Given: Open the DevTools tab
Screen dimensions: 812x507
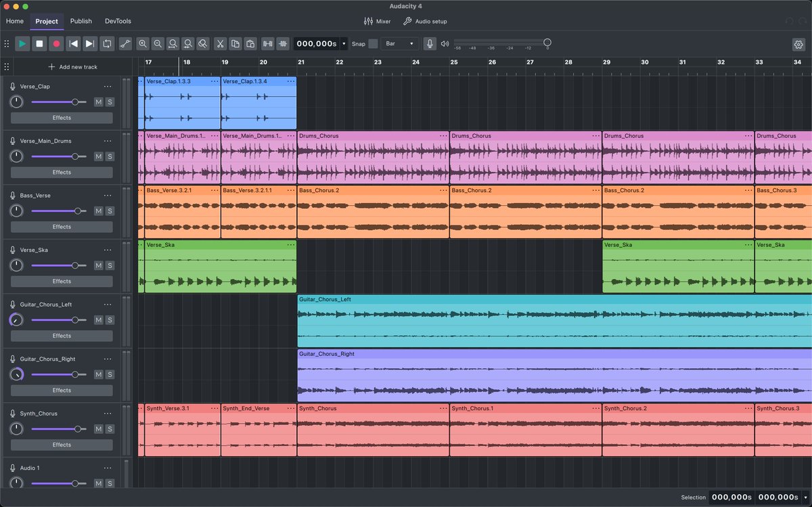Looking at the screenshot, I should coord(118,21).
